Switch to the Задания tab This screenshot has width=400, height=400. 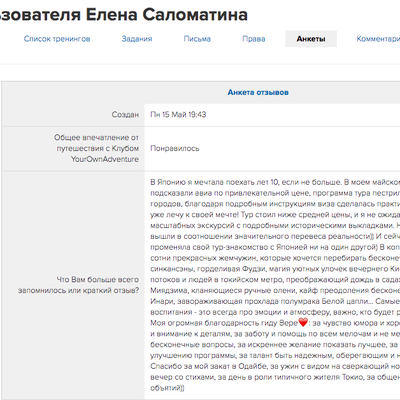137,39
